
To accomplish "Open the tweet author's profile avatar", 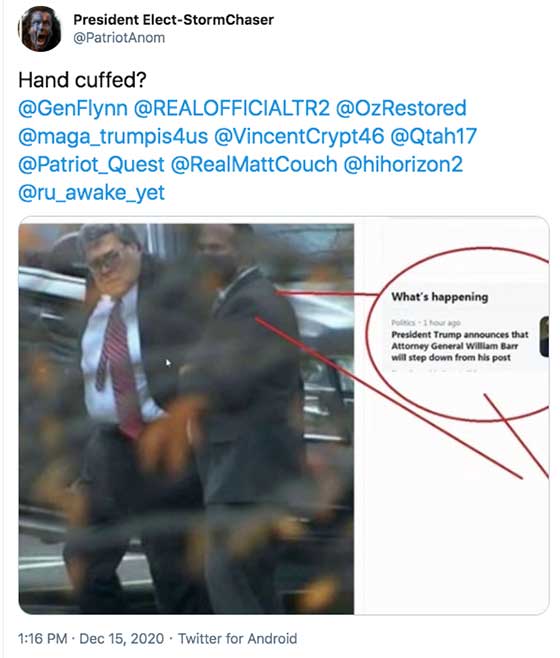I will click(40, 29).
